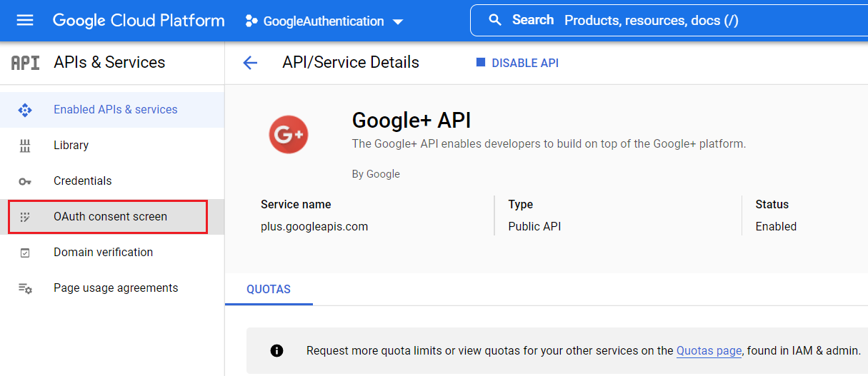868x376 pixels.
Task: Click the Public API type value
Action: click(x=534, y=226)
